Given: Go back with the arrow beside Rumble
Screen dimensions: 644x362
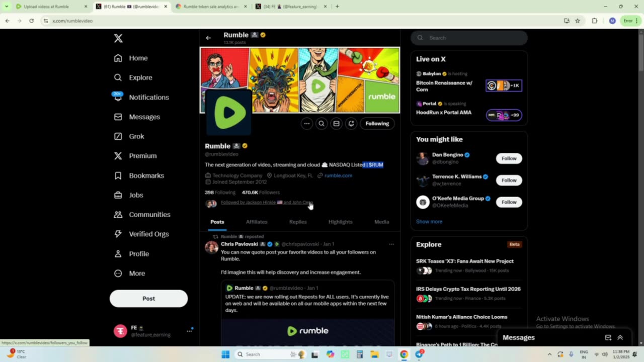Looking at the screenshot, I should (208, 38).
